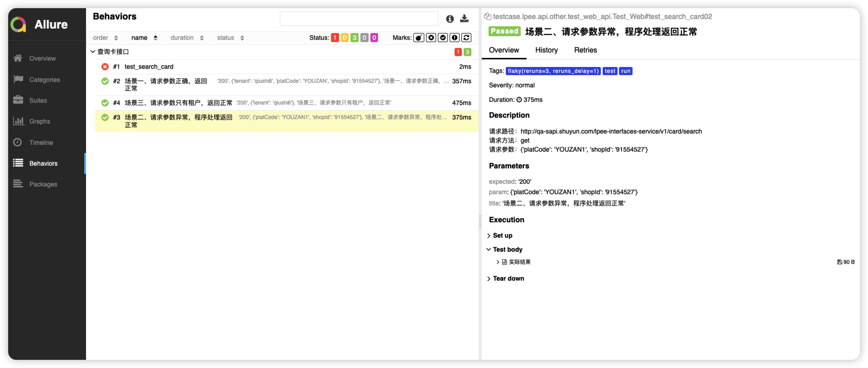Toggle the green passed status filter
The image size is (868, 368).
[354, 38]
